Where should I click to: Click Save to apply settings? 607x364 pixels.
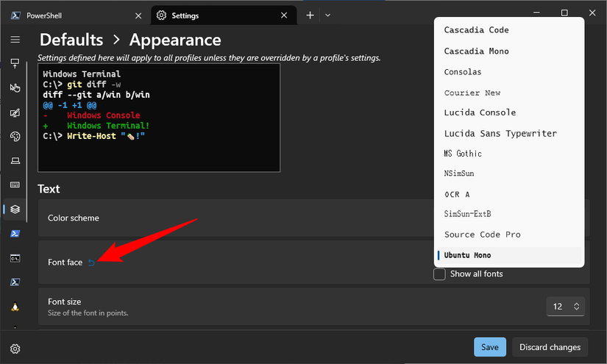(490, 347)
